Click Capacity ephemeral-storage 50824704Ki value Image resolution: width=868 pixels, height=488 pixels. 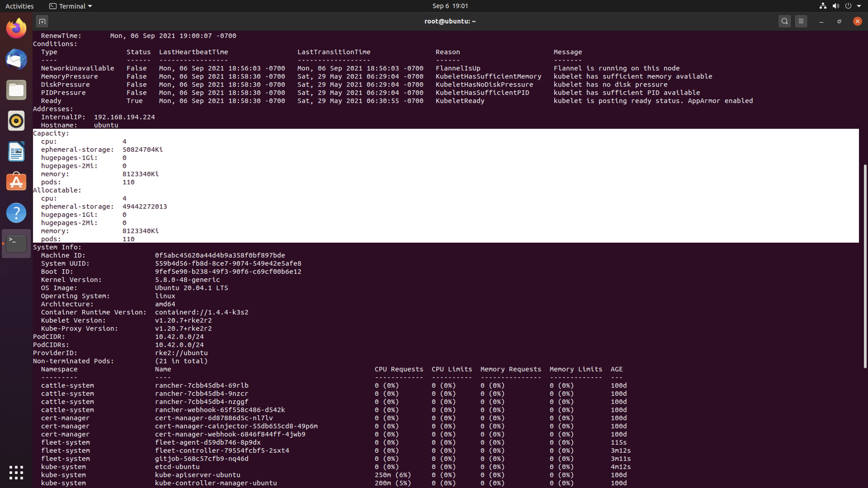[143, 150]
